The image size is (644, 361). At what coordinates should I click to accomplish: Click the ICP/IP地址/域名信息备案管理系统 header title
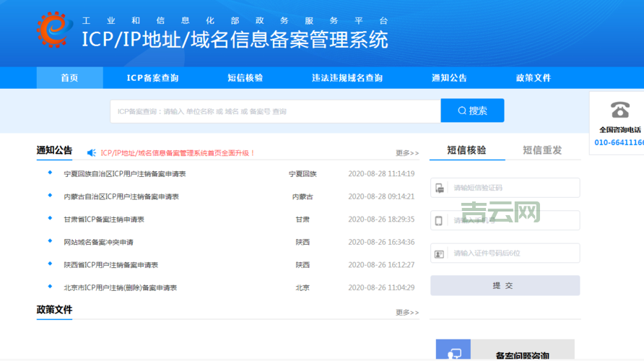click(235, 40)
